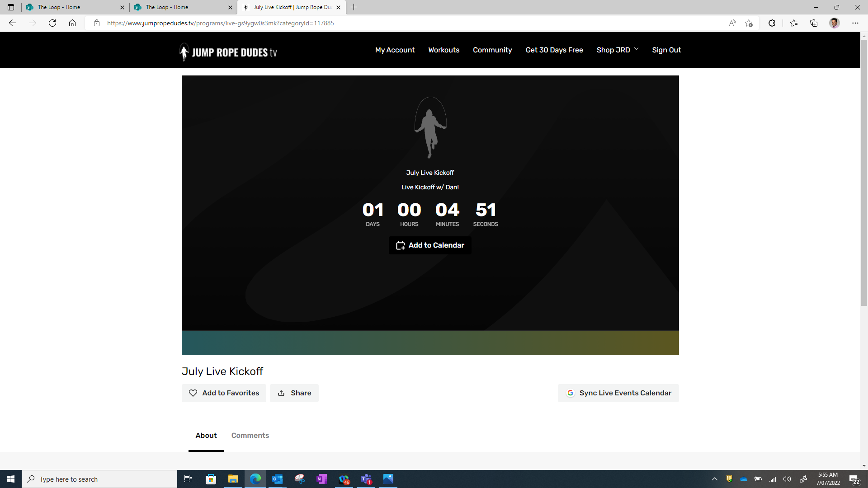This screenshot has width=868, height=488.
Task: Click the browser address bar URL
Action: pos(220,23)
